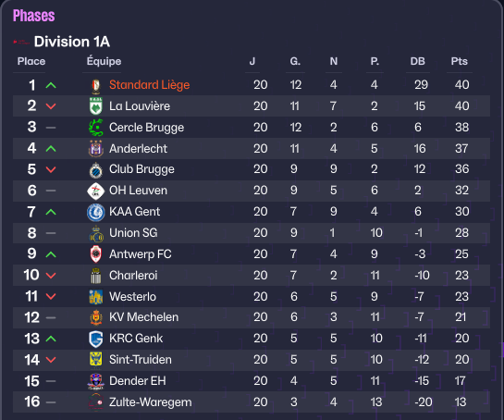Open Division 1A competition title
This screenshot has width=504, height=420.
pos(72,42)
